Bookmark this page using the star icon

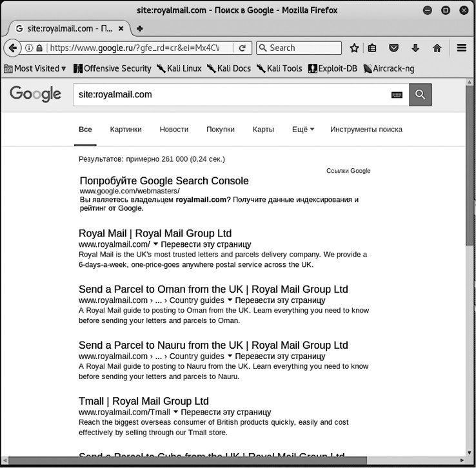tap(354, 48)
